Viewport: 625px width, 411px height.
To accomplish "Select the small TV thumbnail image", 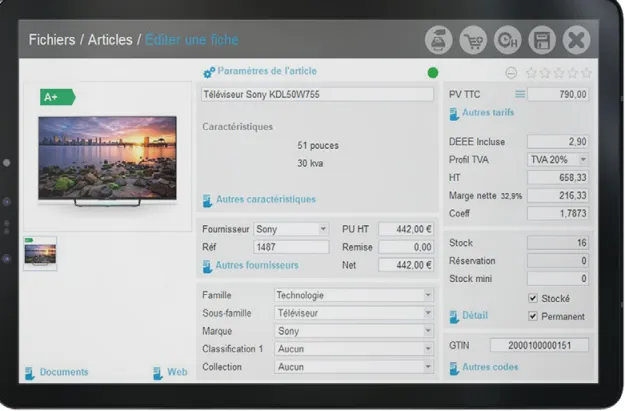I will point(40,254).
